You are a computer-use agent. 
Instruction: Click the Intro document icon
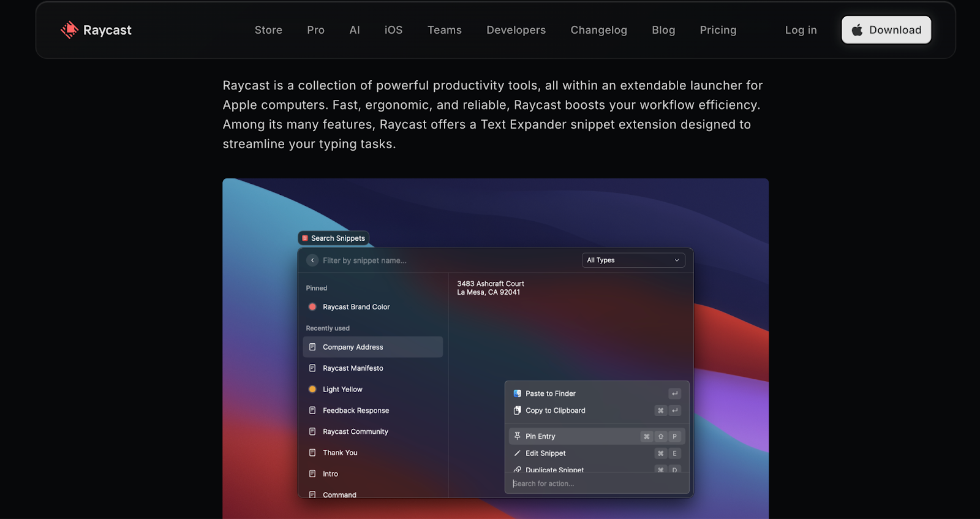tap(312, 474)
